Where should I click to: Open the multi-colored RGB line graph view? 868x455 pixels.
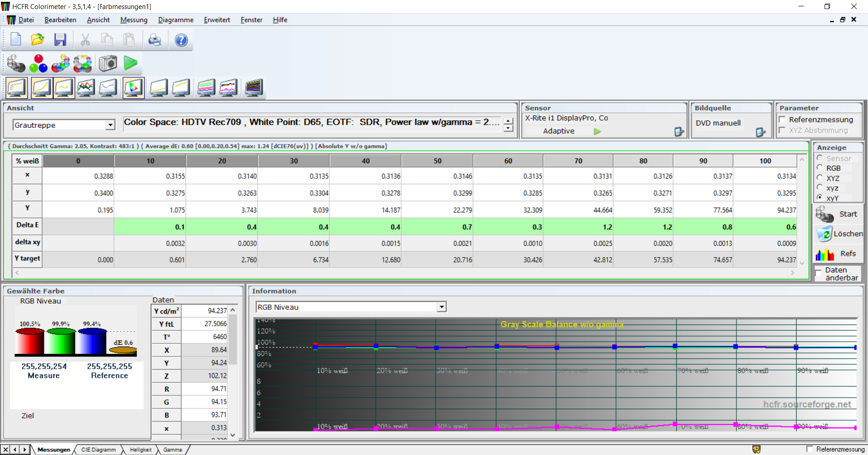point(85,88)
